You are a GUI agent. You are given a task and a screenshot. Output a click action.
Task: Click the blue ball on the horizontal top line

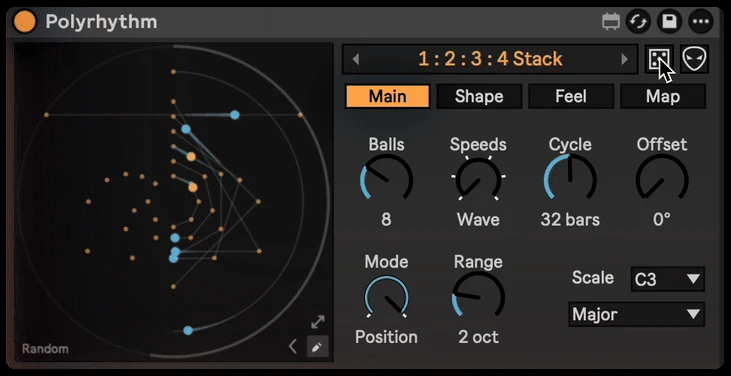[234, 115]
